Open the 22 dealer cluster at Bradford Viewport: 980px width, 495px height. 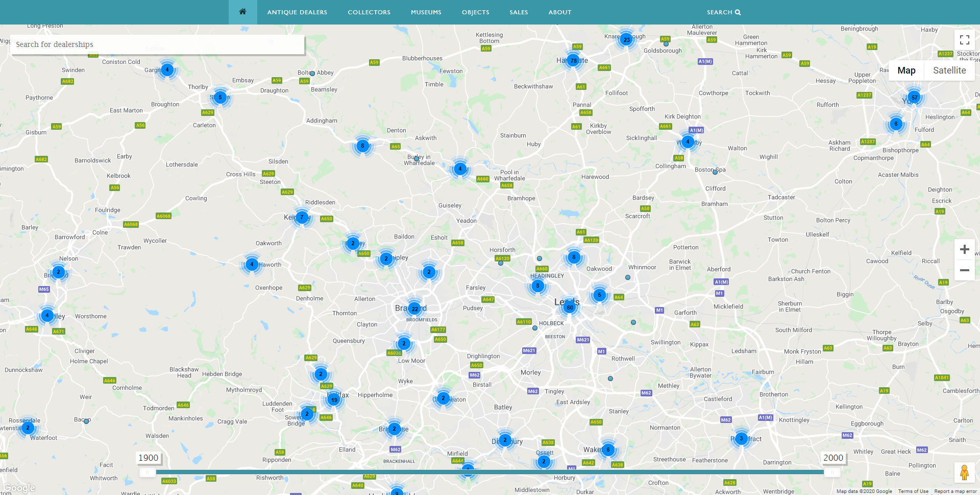point(414,309)
